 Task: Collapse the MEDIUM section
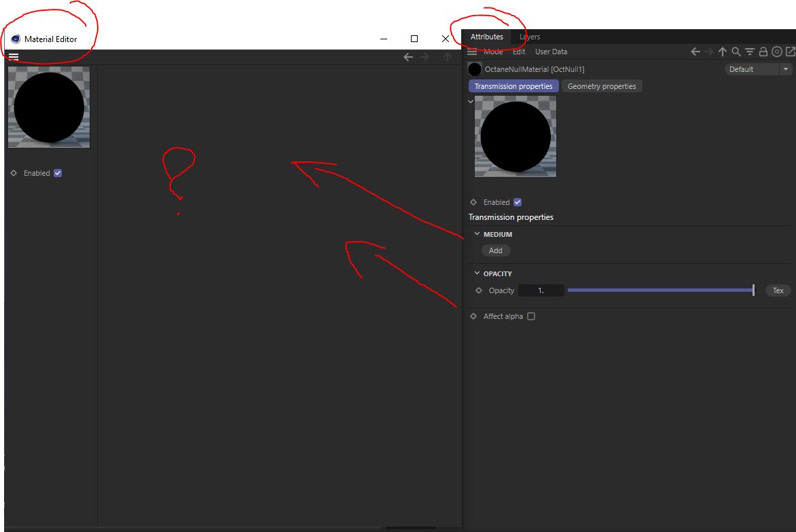click(x=477, y=234)
